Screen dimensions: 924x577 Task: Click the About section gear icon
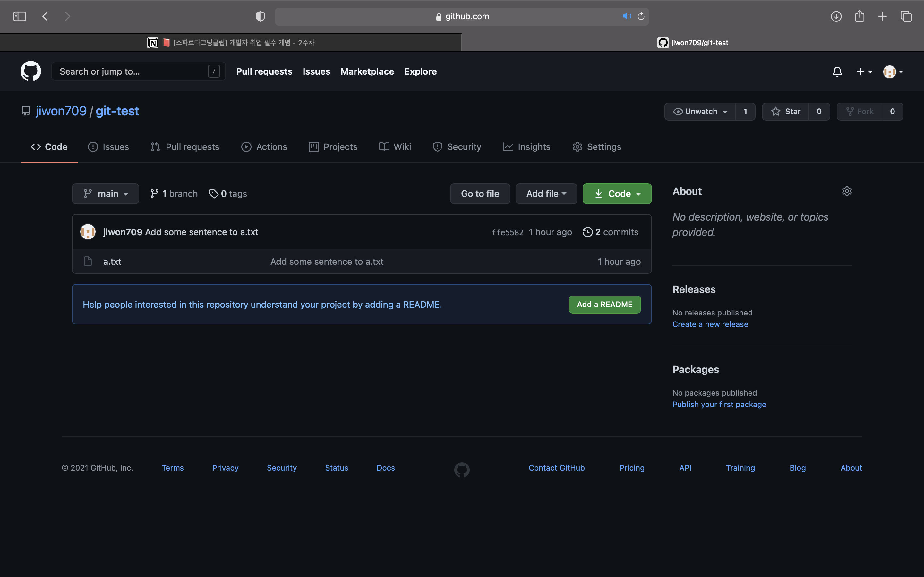click(x=846, y=191)
